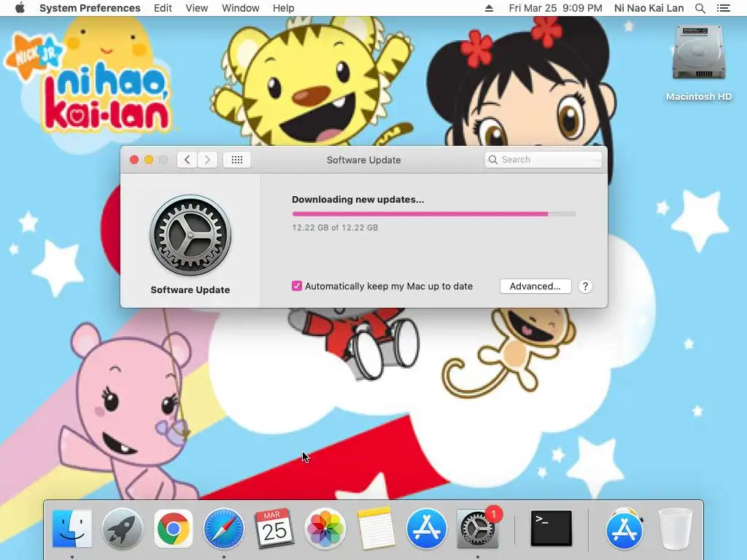Click the large Software Update gear icon
This screenshot has width=747, height=560.
190,236
